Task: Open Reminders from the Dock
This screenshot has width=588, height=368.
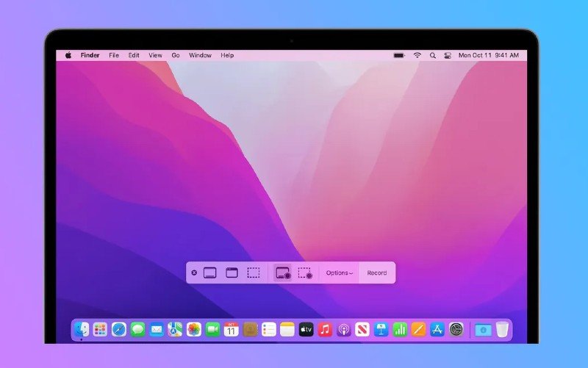Action: (x=269, y=329)
